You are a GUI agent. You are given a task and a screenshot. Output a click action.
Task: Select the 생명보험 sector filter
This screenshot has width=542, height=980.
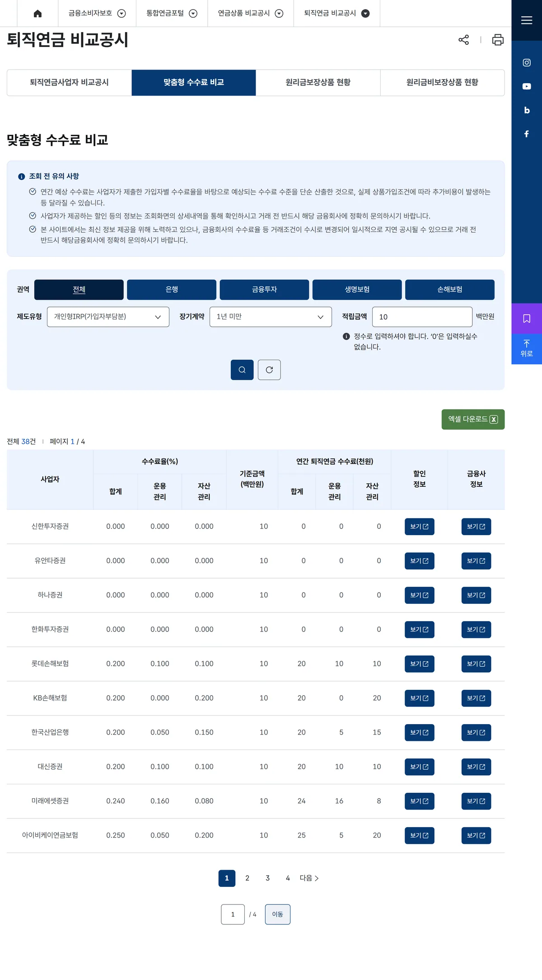tap(357, 290)
